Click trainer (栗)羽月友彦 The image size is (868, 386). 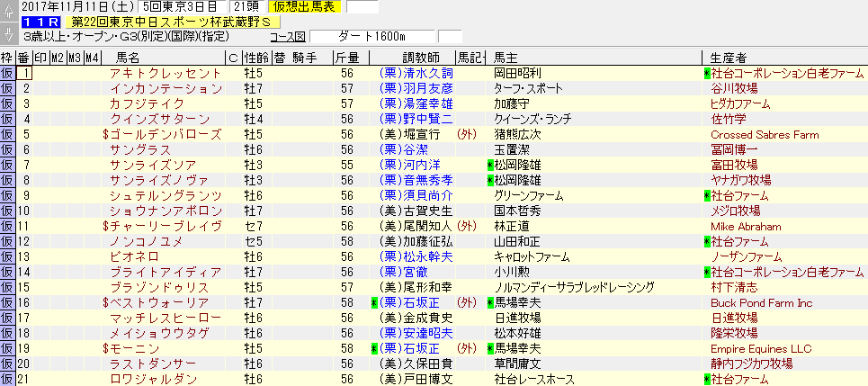(x=416, y=88)
